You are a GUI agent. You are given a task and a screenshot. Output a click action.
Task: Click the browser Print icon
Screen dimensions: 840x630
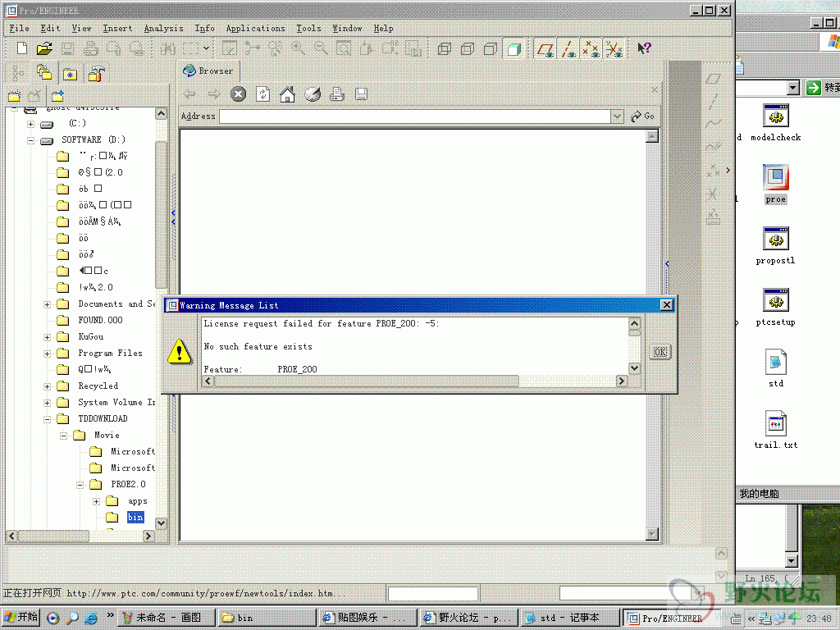[337, 94]
